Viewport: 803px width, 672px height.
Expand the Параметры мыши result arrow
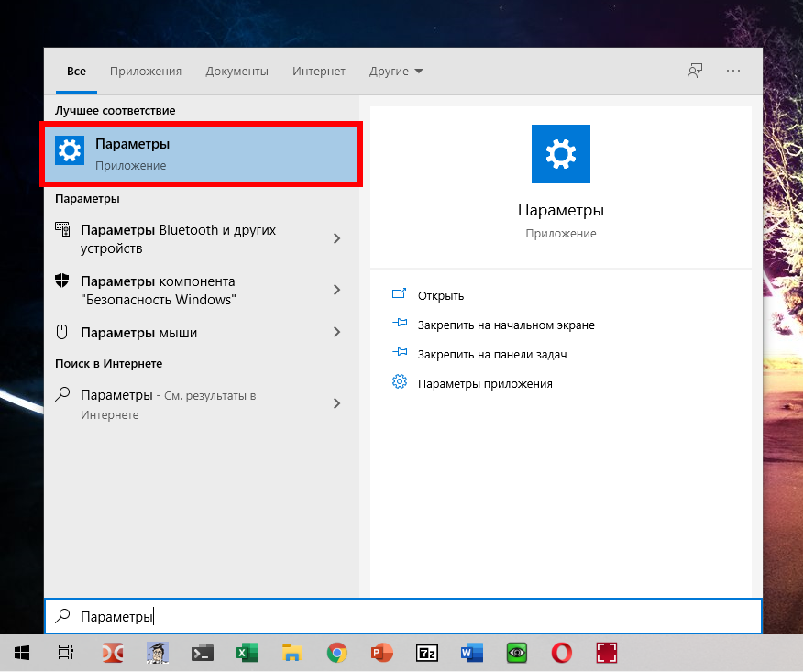(x=336, y=333)
